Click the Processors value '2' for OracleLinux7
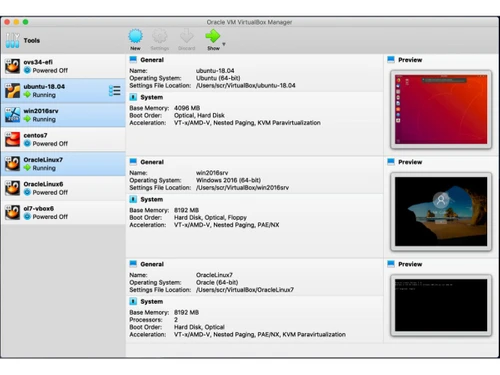This screenshot has width=500, height=375. pos(176,320)
